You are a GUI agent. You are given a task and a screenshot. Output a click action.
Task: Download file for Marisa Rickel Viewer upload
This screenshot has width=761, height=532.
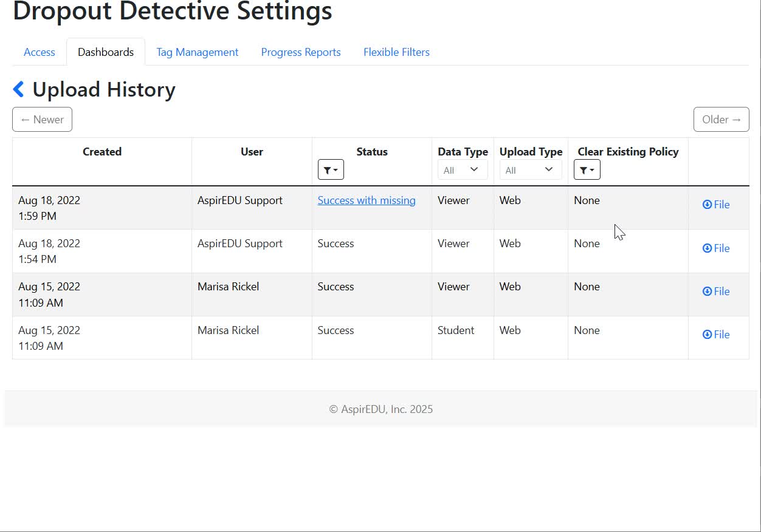(716, 292)
